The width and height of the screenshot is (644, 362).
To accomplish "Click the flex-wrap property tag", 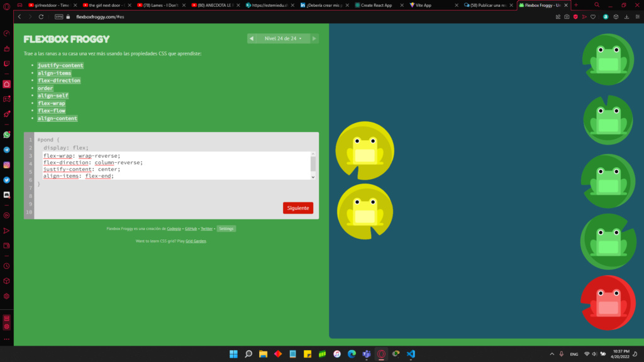I will click(x=52, y=104).
